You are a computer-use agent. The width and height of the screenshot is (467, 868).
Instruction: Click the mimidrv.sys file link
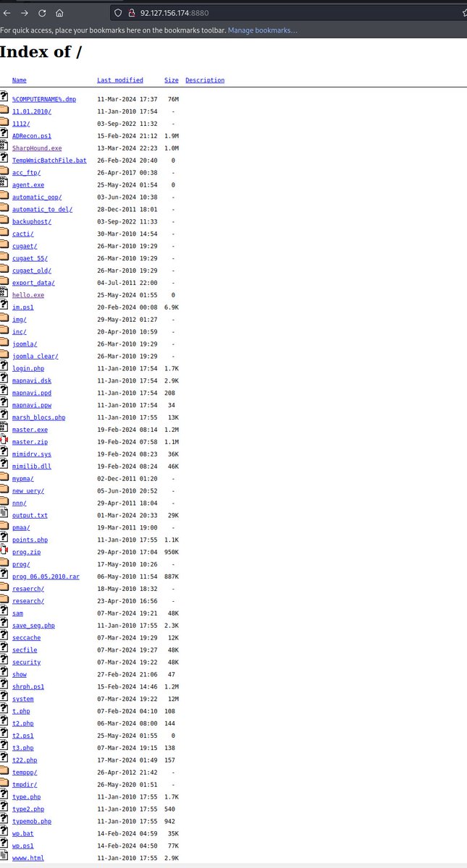pyautogui.click(x=32, y=454)
